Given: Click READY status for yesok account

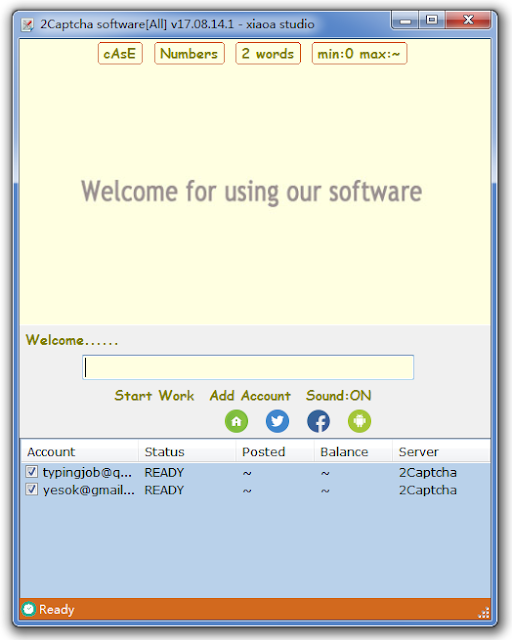Looking at the screenshot, I should [x=164, y=490].
